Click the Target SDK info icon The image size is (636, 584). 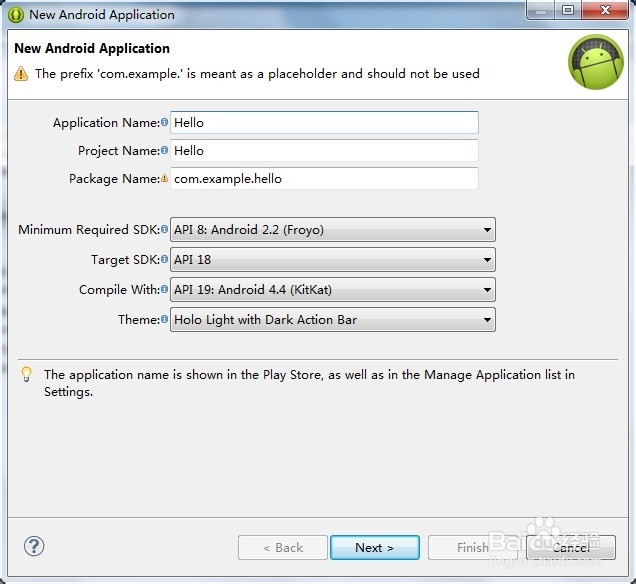coord(164,259)
